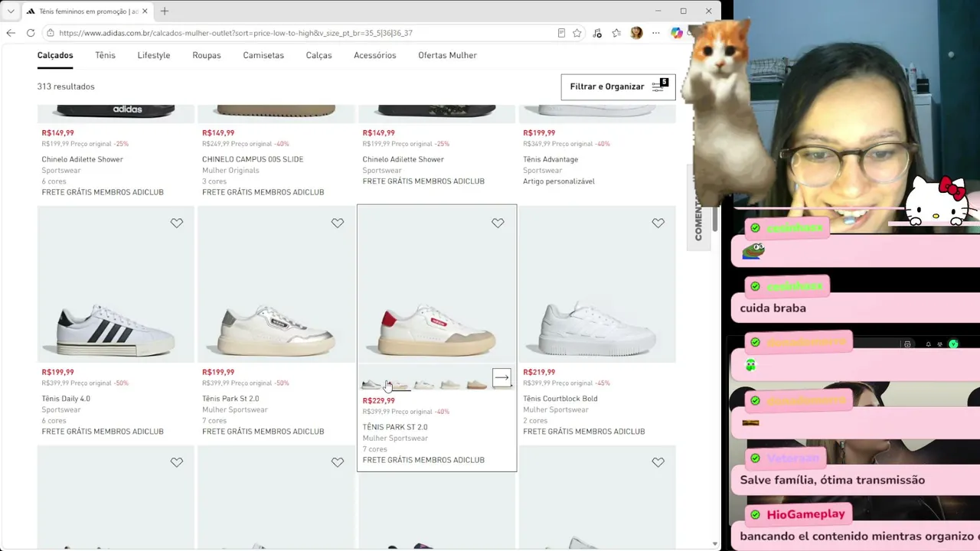Close the Tênis femininos em promoção tab
The width and height of the screenshot is (980, 551).
click(x=145, y=11)
